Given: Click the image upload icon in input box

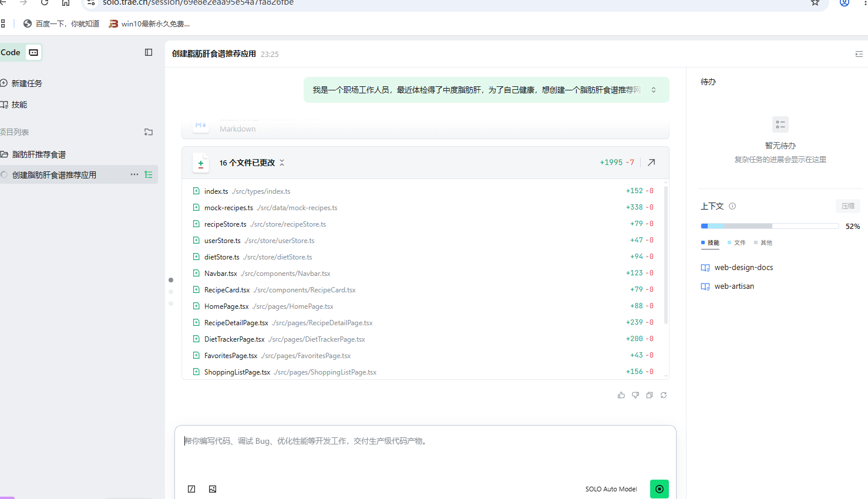Looking at the screenshot, I should tap(213, 489).
